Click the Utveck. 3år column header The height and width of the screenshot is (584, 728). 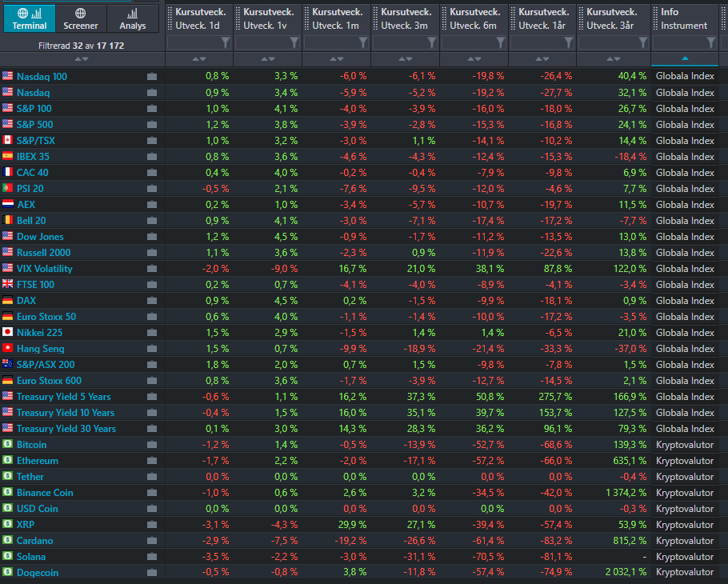tap(613, 18)
